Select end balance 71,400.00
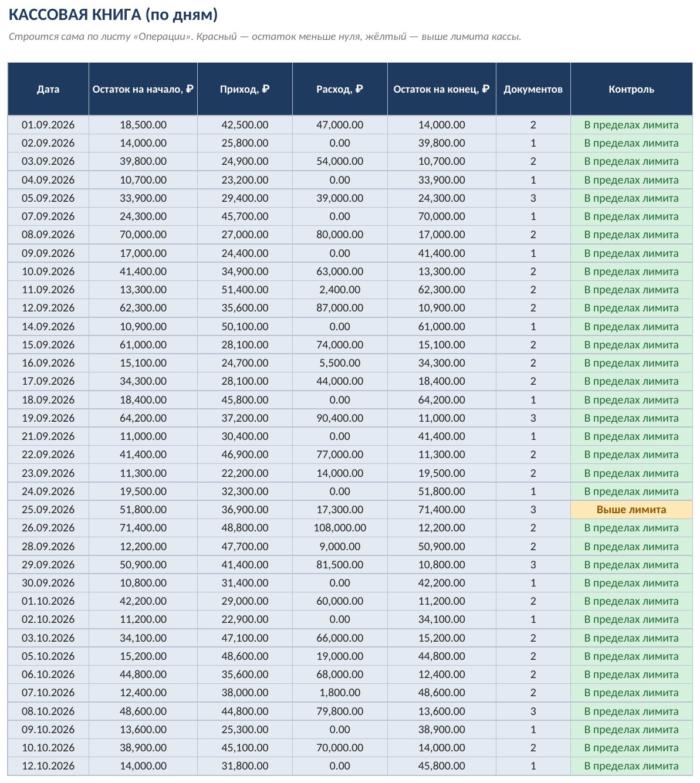This screenshot has height=783, width=700. click(442, 510)
